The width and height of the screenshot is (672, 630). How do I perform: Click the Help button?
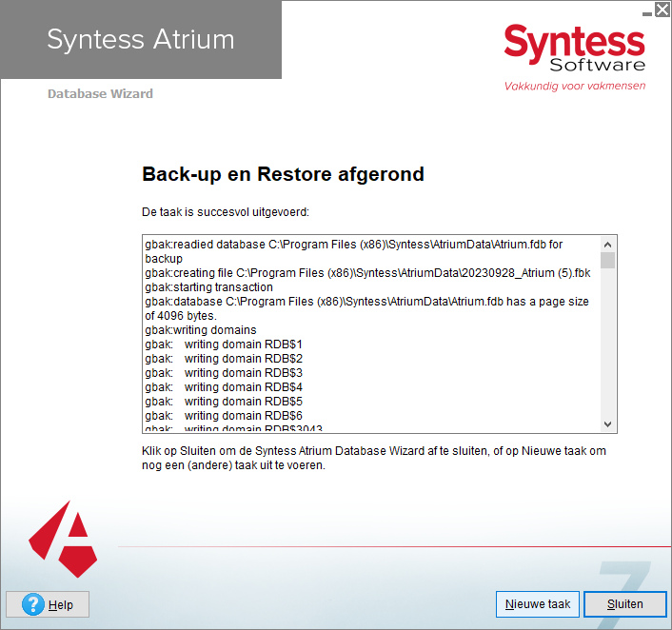pyautogui.click(x=48, y=604)
